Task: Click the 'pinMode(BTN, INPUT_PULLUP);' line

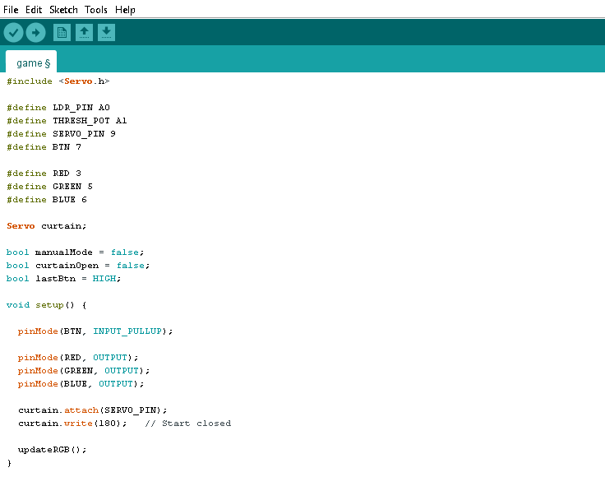Action: pyautogui.click(x=95, y=331)
